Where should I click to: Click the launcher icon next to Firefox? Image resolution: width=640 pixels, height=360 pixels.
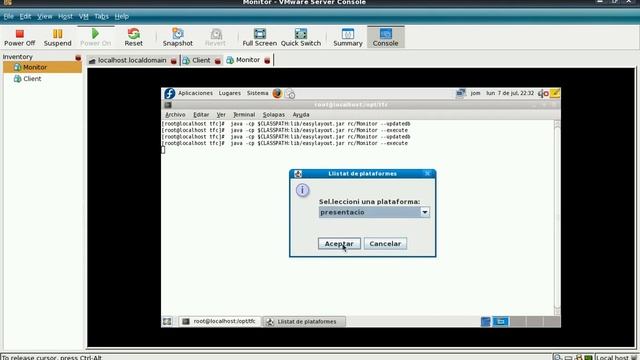point(290,94)
